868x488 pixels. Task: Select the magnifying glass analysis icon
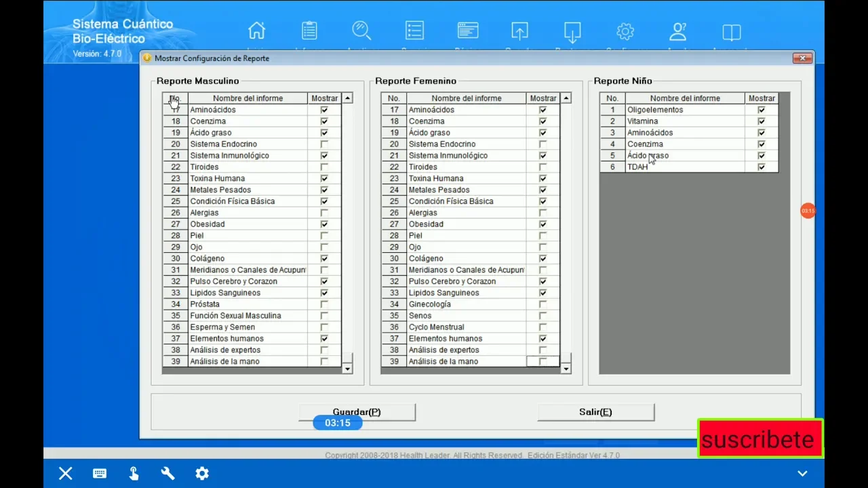coord(361,31)
